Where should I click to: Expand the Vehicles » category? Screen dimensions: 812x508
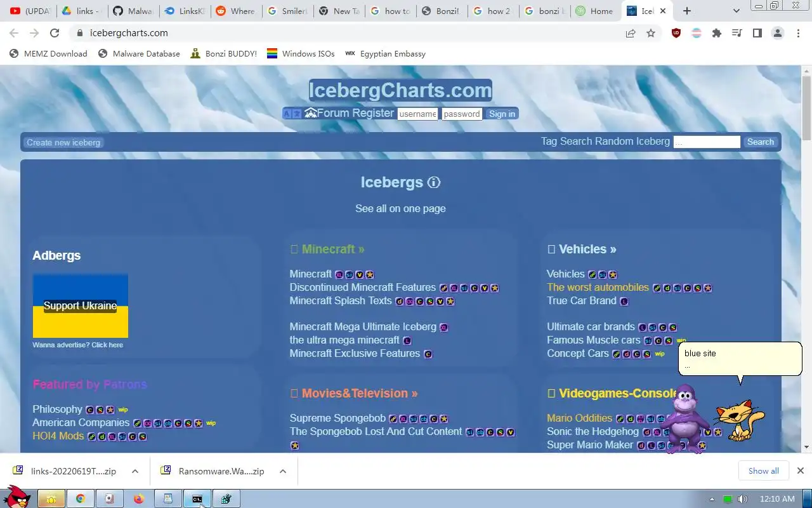[x=587, y=250]
